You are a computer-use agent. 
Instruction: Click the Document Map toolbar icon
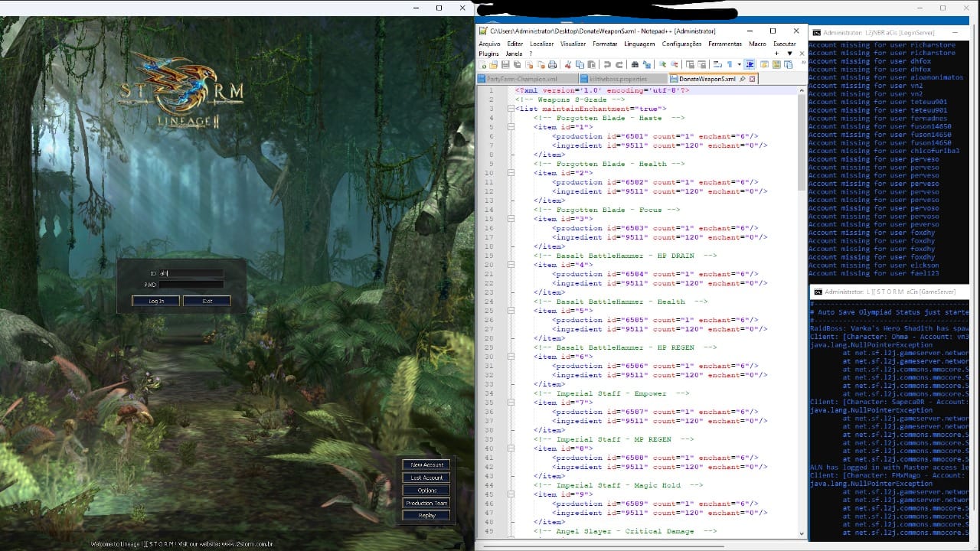(776, 64)
